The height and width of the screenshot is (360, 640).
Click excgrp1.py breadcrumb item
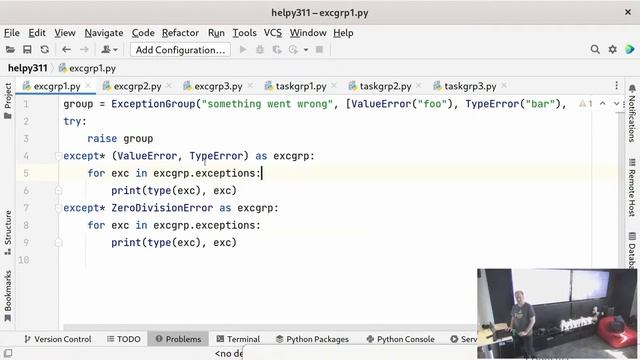[x=87, y=68]
